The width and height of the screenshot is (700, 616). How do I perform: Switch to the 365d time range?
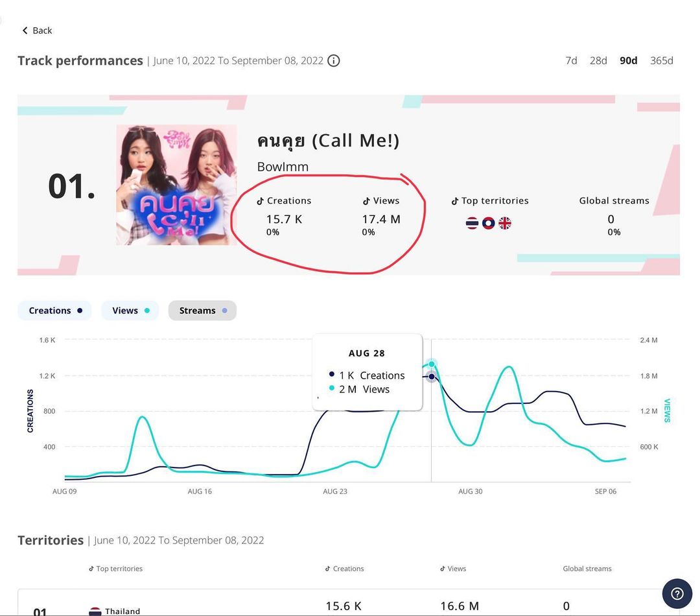click(661, 60)
